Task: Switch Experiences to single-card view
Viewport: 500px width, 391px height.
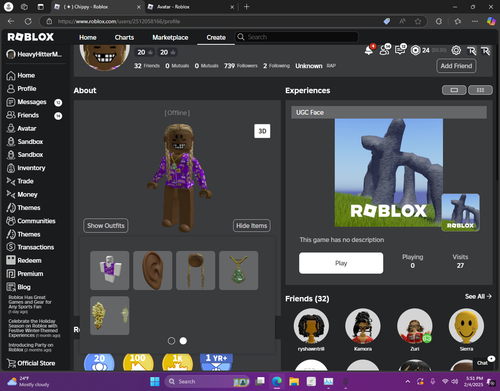Action: tap(454, 90)
